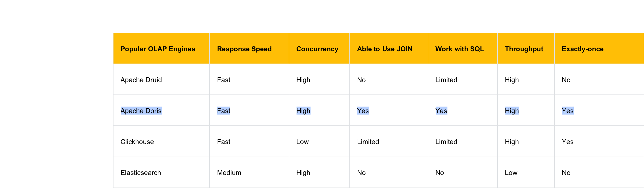Viewport: 644px width, 188px height.
Task: Click Limited SQL cell for Apache Druid
Action: 446,80
